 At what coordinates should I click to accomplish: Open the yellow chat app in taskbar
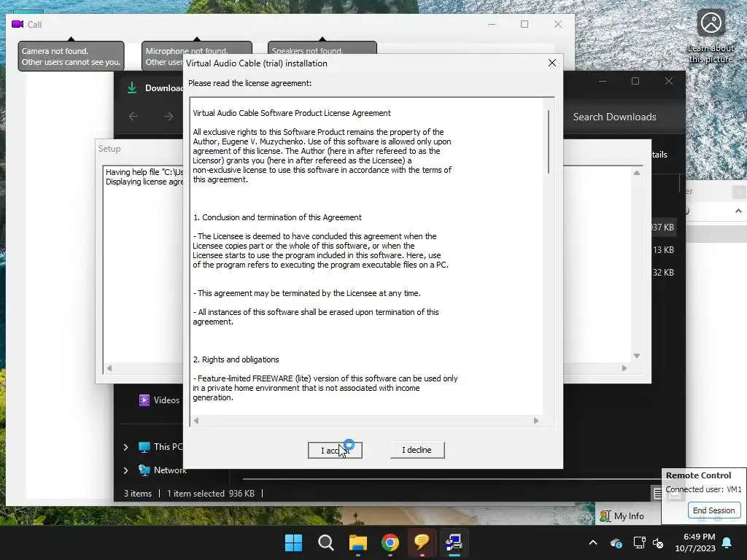click(422, 542)
